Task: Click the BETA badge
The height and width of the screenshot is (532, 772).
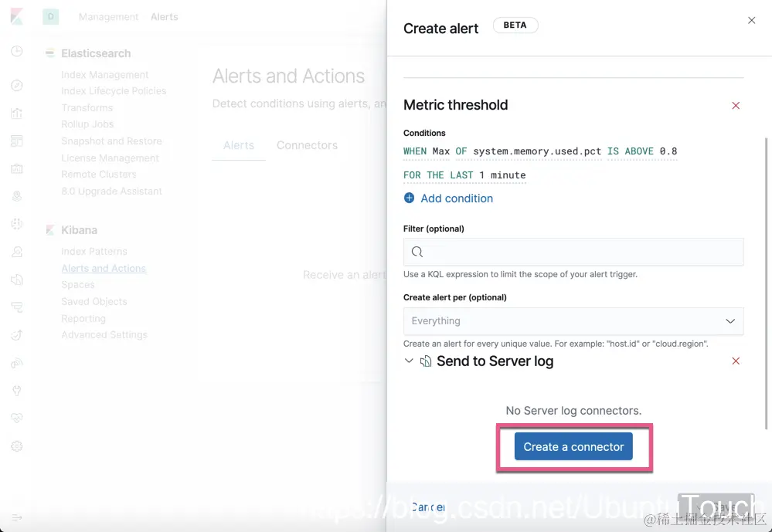Action: (515, 25)
